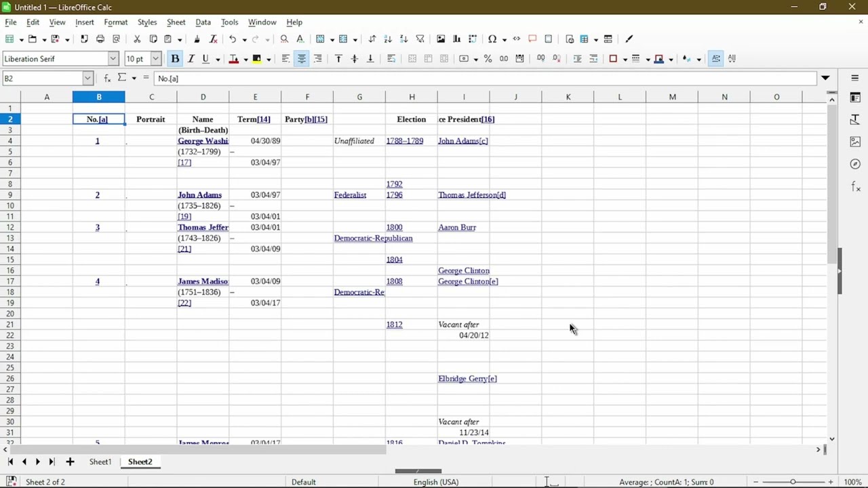Screen dimensions: 868x488
Task: Format as Number icon
Action: click(504, 59)
